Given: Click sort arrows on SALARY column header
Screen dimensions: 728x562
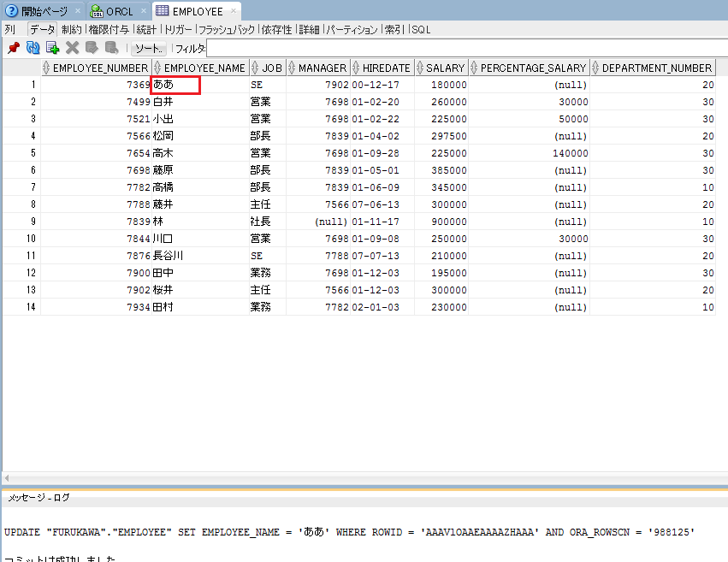Looking at the screenshot, I should pyautogui.click(x=420, y=68).
